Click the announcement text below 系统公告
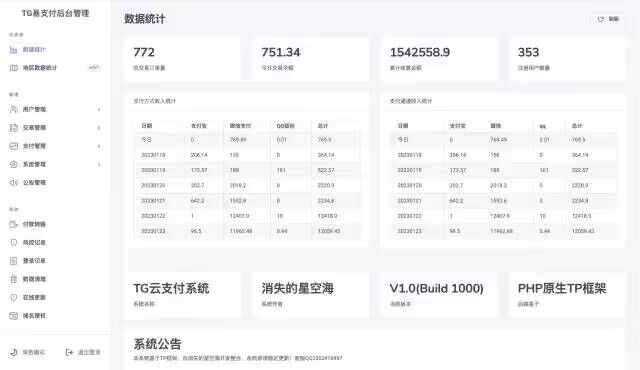640x370 pixels. click(x=238, y=358)
